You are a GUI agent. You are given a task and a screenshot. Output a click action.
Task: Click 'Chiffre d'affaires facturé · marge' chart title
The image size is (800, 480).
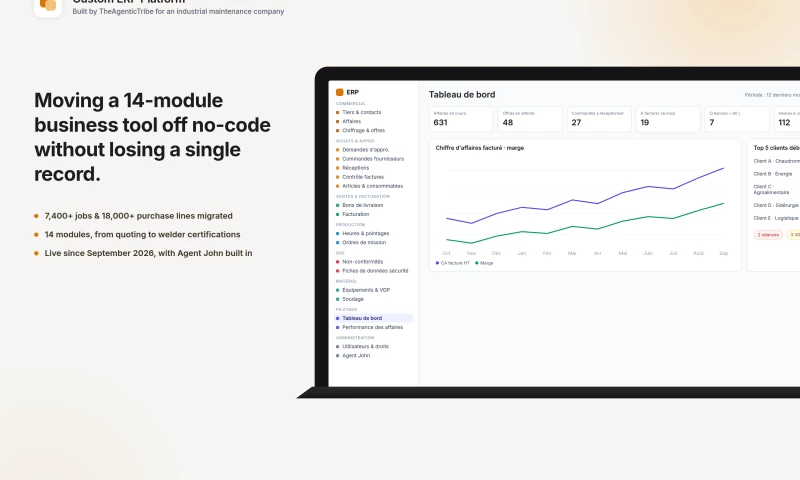480,148
